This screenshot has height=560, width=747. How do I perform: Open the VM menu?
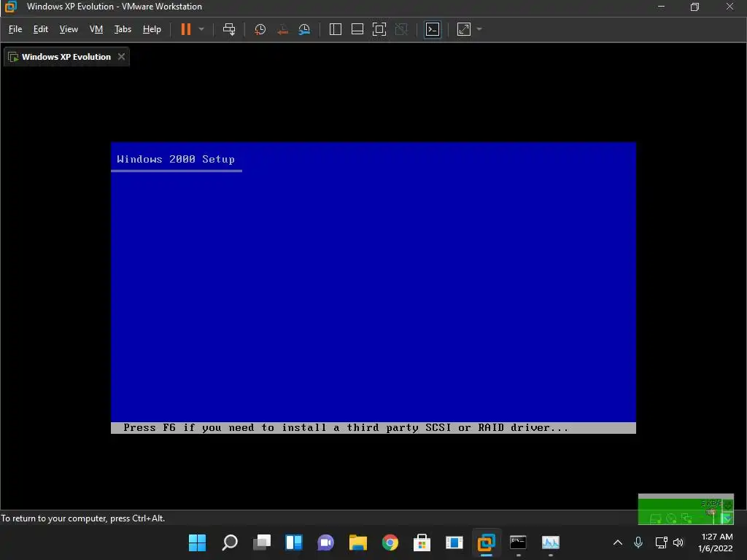96,29
